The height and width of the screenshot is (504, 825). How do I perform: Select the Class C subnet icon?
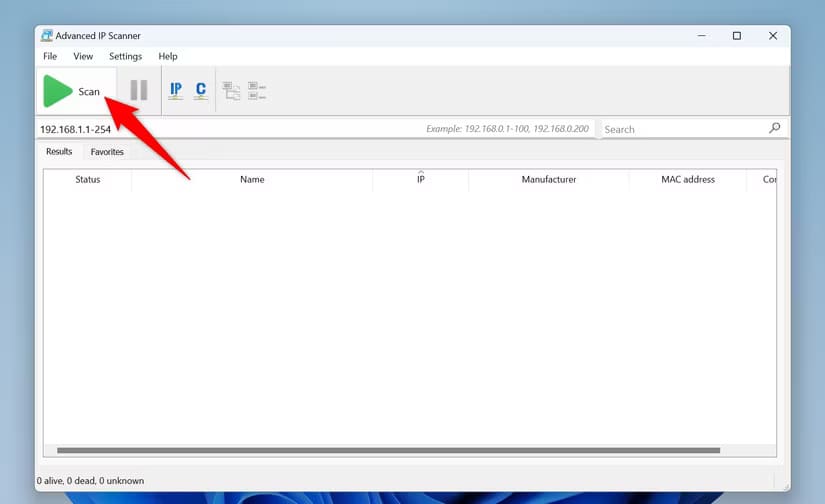coord(201,91)
